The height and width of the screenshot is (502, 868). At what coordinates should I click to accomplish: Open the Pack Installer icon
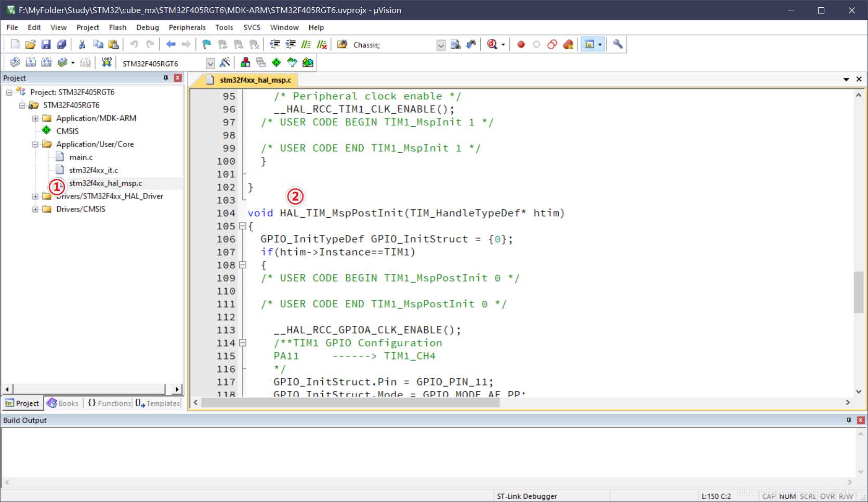click(308, 63)
